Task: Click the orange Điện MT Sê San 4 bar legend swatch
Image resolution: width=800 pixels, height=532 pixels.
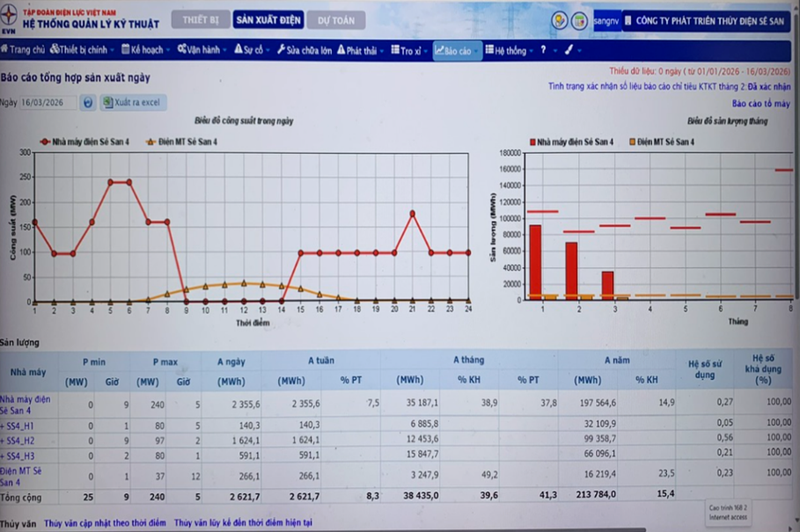Action: click(x=632, y=142)
